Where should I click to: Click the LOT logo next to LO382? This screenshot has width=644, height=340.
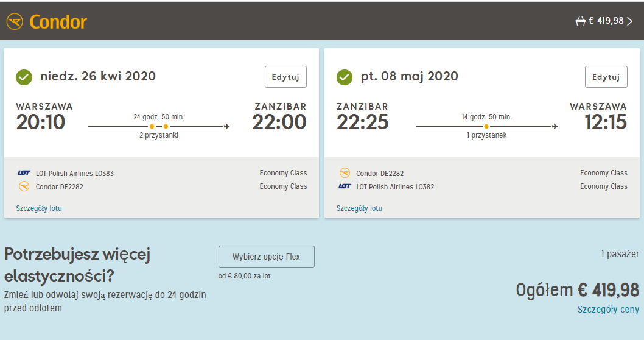(x=344, y=186)
